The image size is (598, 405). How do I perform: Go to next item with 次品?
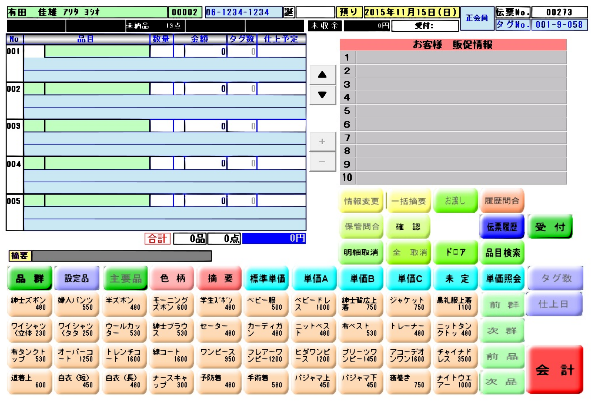502,381
